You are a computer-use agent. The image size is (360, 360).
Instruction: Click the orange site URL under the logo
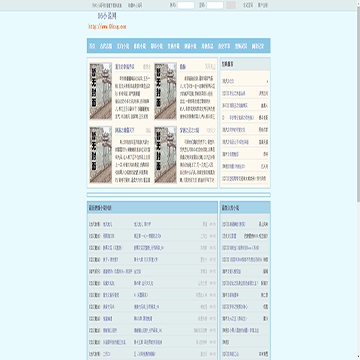tap(107, 27)
